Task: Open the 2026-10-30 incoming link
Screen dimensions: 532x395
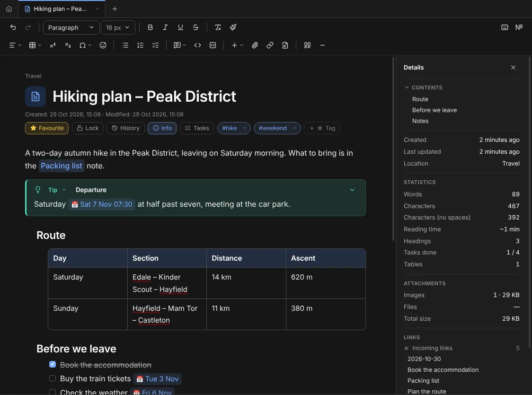Action: (x=424, y=359)
